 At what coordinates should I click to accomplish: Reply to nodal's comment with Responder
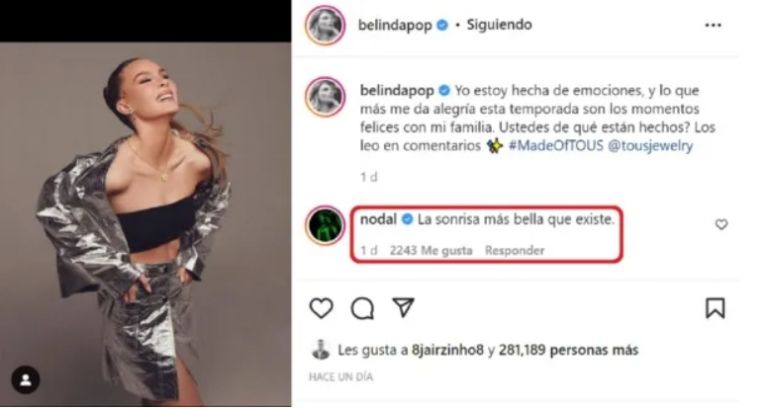coord(515,250)
